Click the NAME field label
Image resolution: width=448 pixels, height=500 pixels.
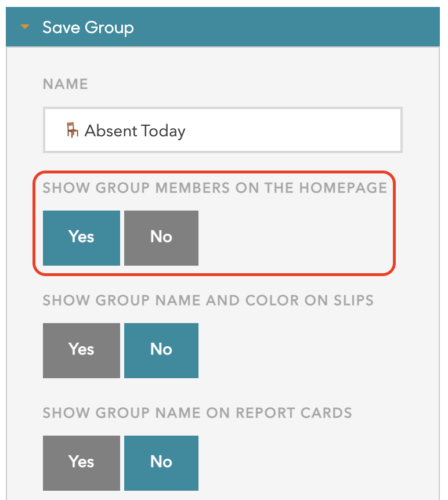(66, 84)
